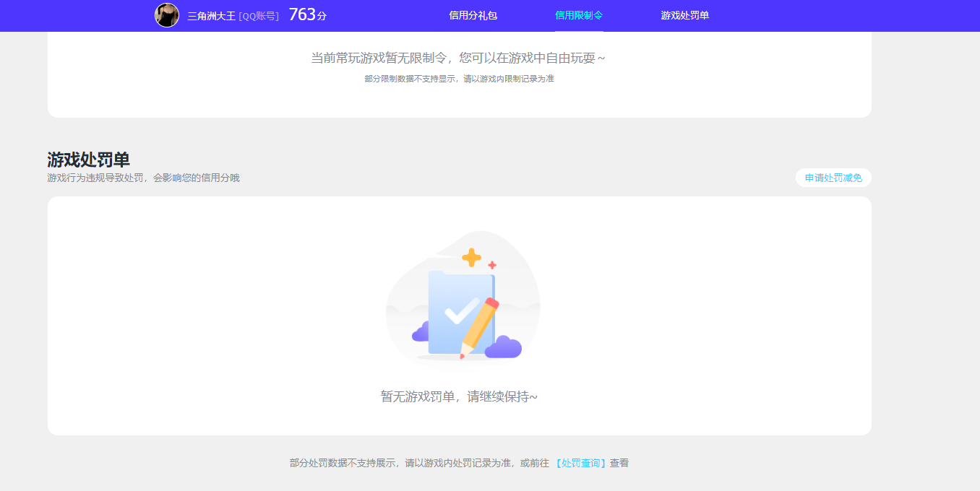The image size is (980, 491).
Task: Click the 763分 credit score display
Action: (x=306, y=14)
